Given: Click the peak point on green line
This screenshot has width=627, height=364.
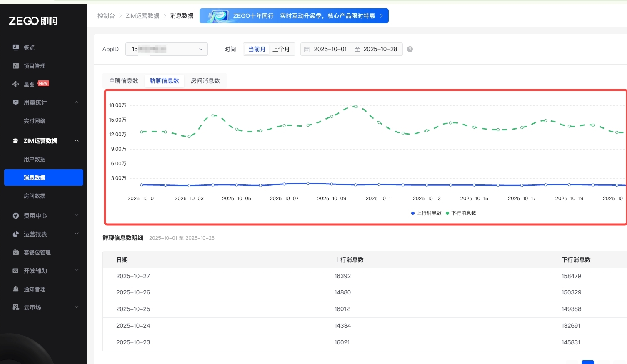Looking at the screenshot, I should click(x=355, y=107).
